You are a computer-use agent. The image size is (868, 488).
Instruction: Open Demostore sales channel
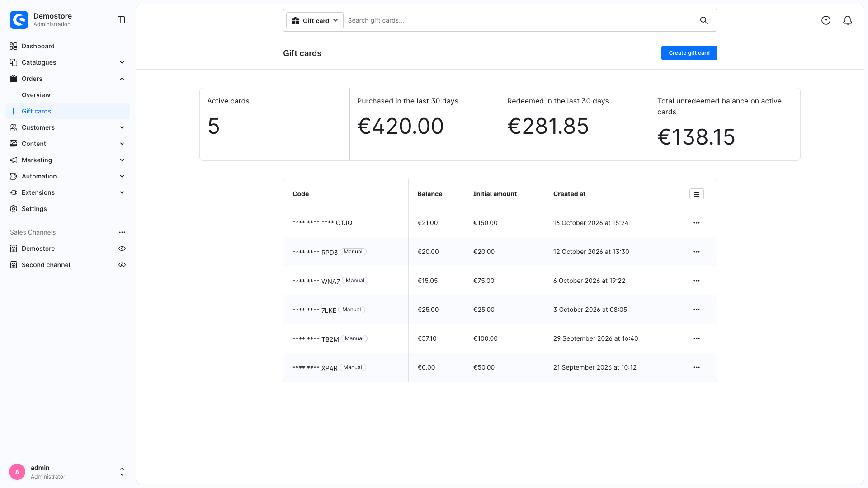[x=38, y=249]
